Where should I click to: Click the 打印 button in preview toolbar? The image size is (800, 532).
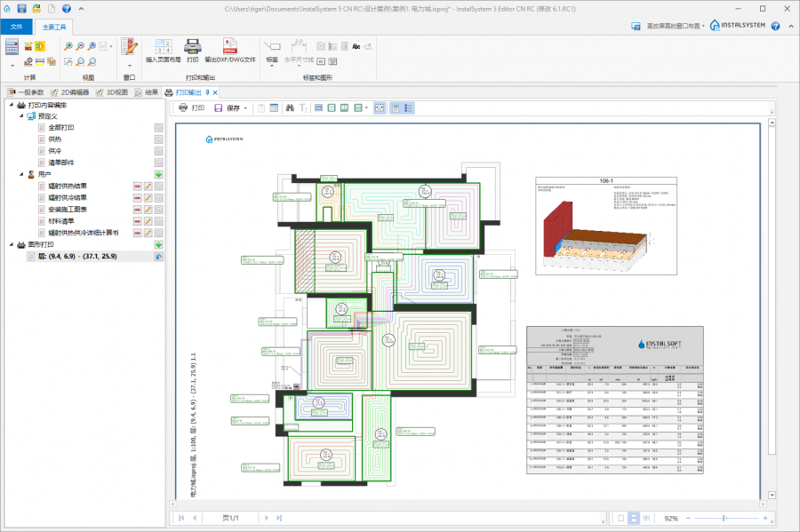[192, 107]
